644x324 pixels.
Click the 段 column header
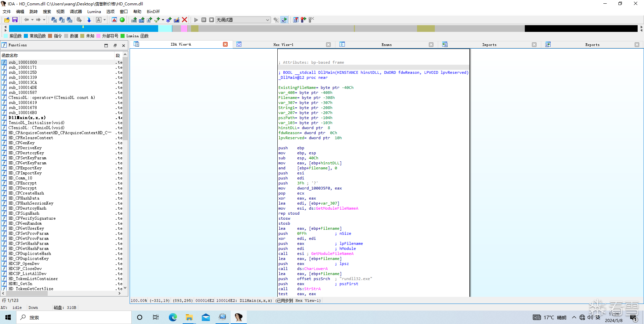click(118, 55)
